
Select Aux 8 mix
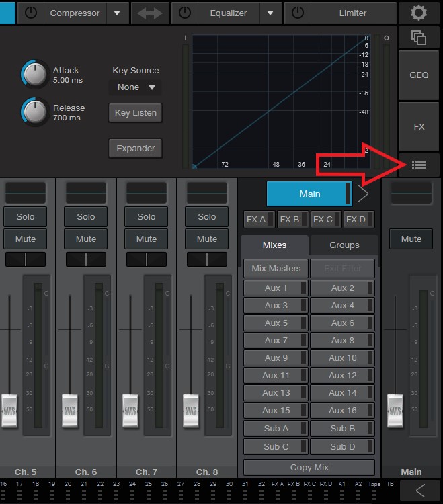(x=342, y=341)
